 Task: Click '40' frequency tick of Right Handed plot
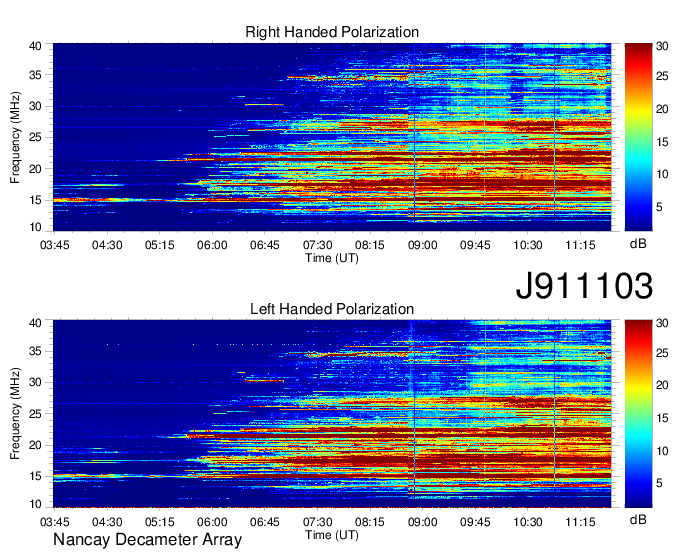tap(36, 46)
